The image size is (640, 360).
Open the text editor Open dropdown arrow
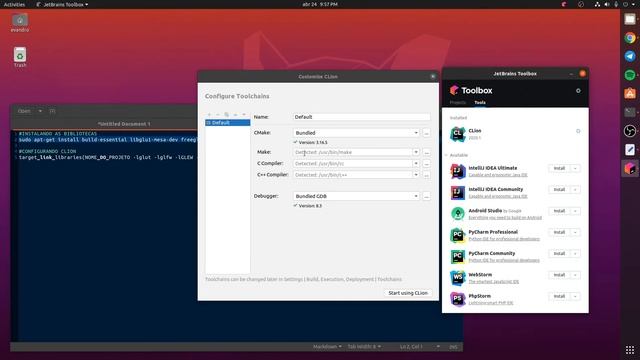(x=40, y=111)
